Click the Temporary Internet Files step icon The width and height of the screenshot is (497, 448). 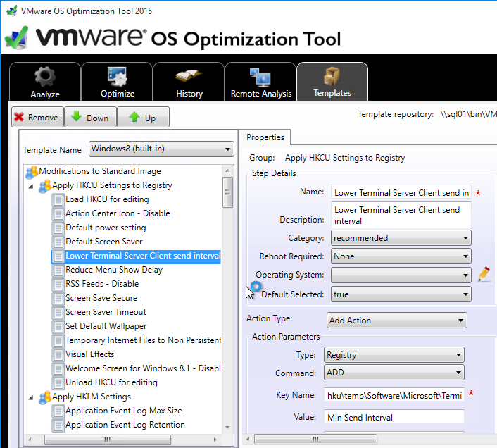(58, 341)
